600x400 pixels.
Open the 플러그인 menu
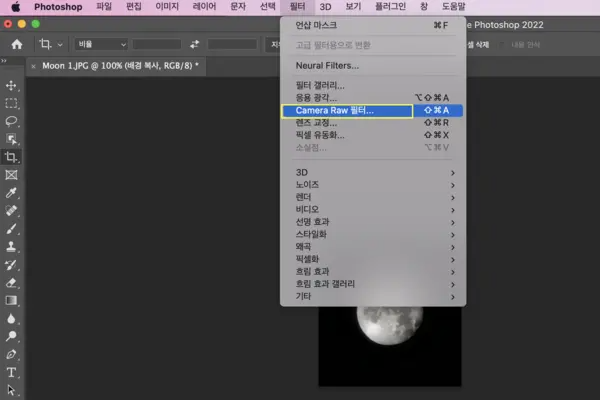point(390,7)
